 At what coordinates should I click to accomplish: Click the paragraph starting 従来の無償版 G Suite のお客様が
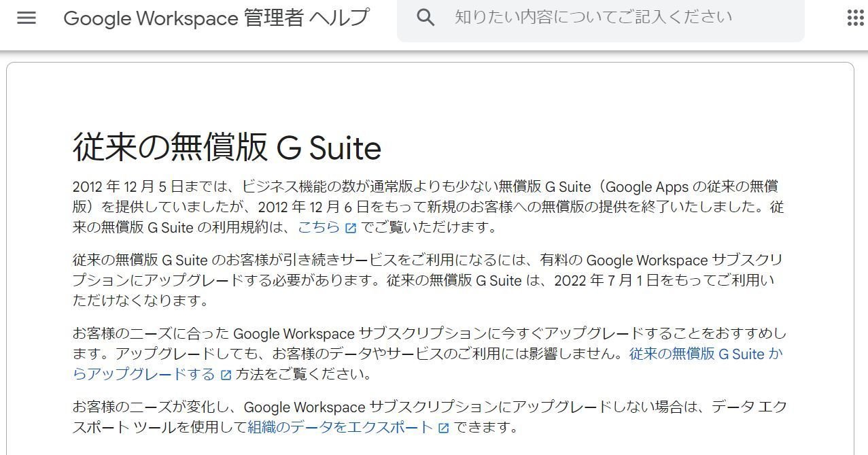coord(428,280)
